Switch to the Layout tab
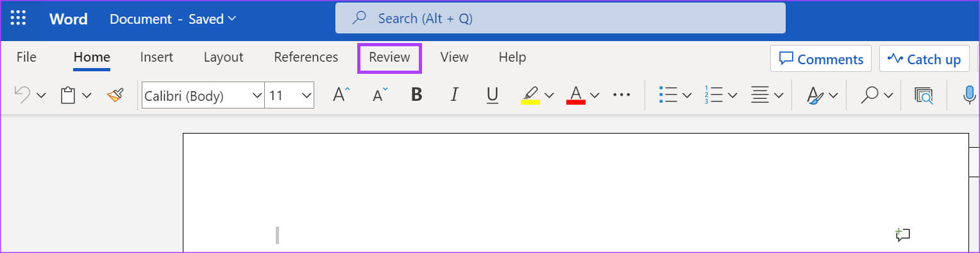Viewport: 980px width, 253px height. tap(224, 57)
